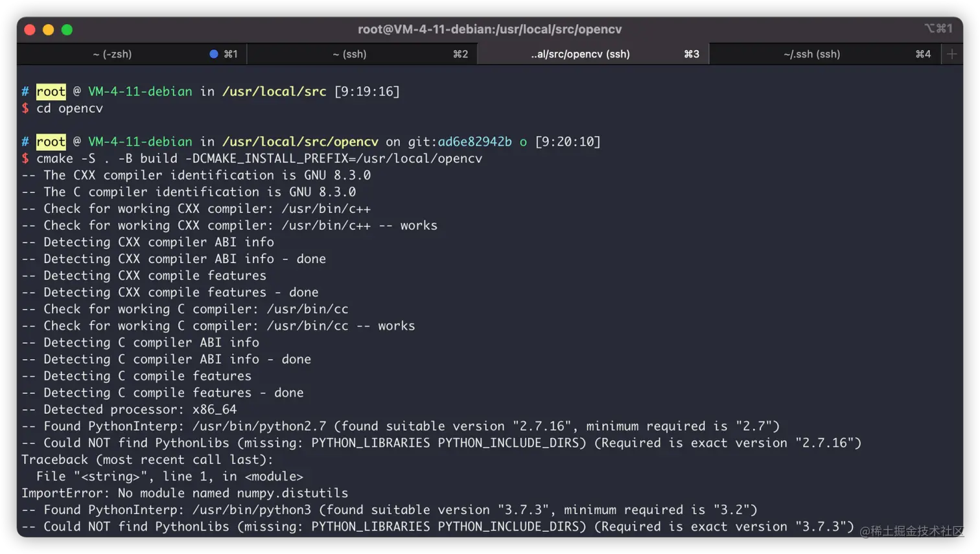Click the timestamp "[9:20:10]"
The width and height of the screenshot is (980, 554).
coord(568,142)
